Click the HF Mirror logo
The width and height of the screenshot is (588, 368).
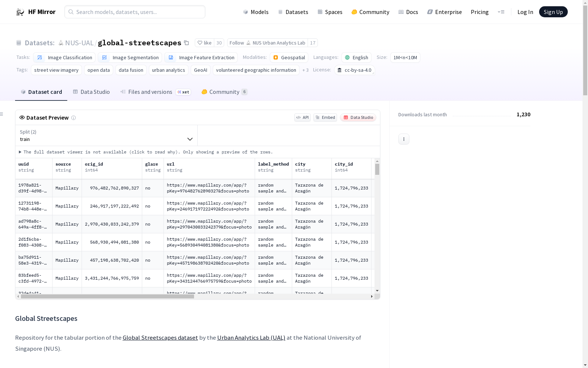click(x=36, y=12)
